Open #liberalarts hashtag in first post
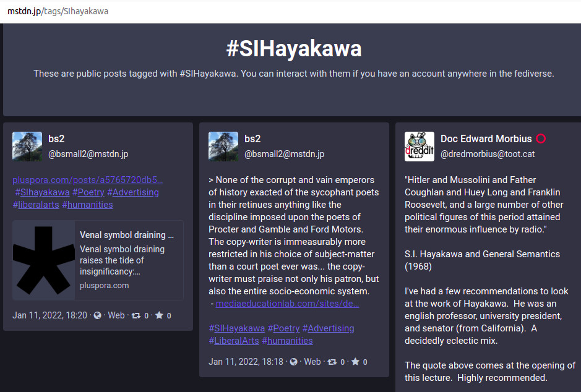 pos(35,205)
